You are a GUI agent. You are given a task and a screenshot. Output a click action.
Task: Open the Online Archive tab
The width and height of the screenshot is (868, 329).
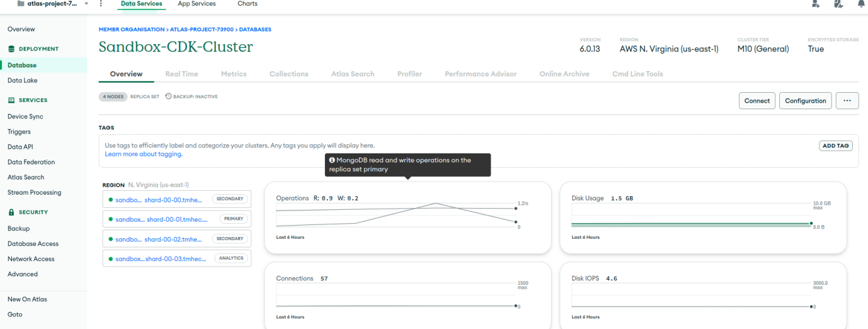(564, 74)
